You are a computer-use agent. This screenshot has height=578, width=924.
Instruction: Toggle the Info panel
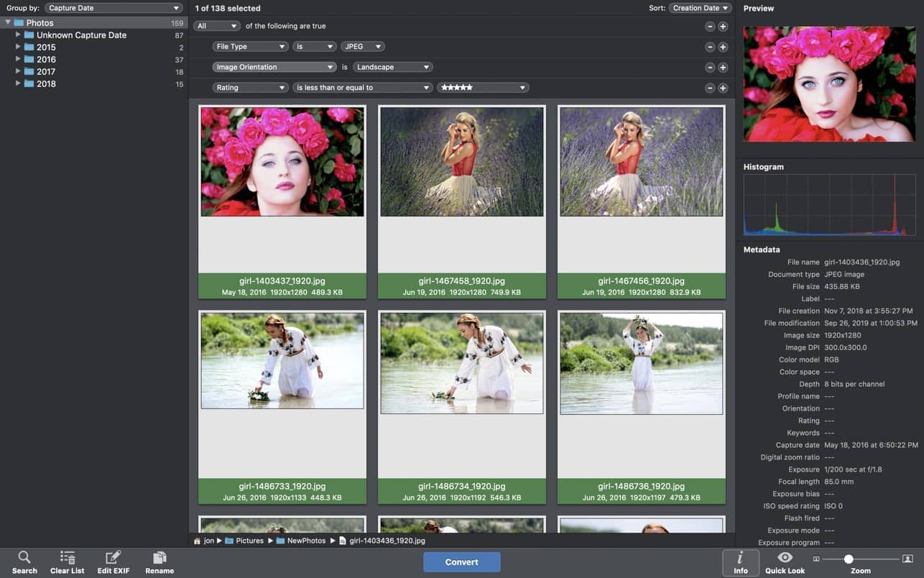pyautogui.click(x=740, y=561)
